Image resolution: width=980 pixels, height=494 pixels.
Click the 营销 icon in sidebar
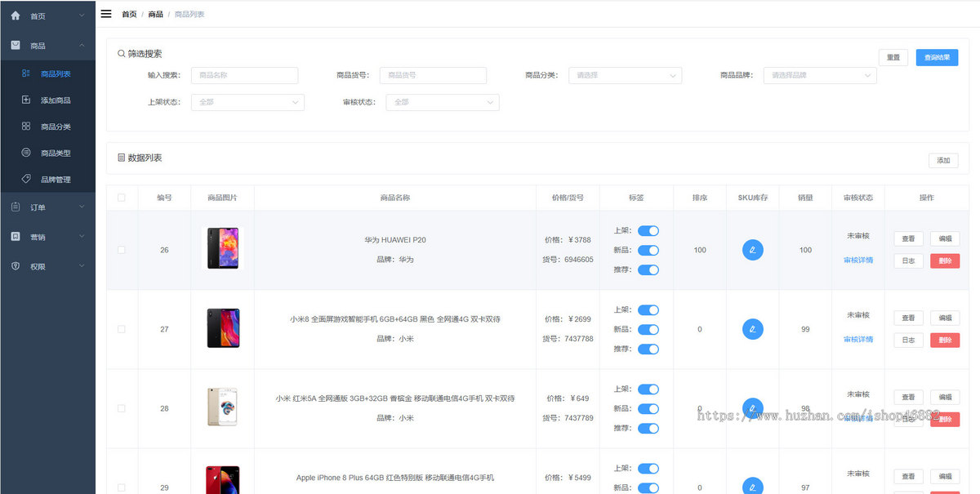point(16,237)
